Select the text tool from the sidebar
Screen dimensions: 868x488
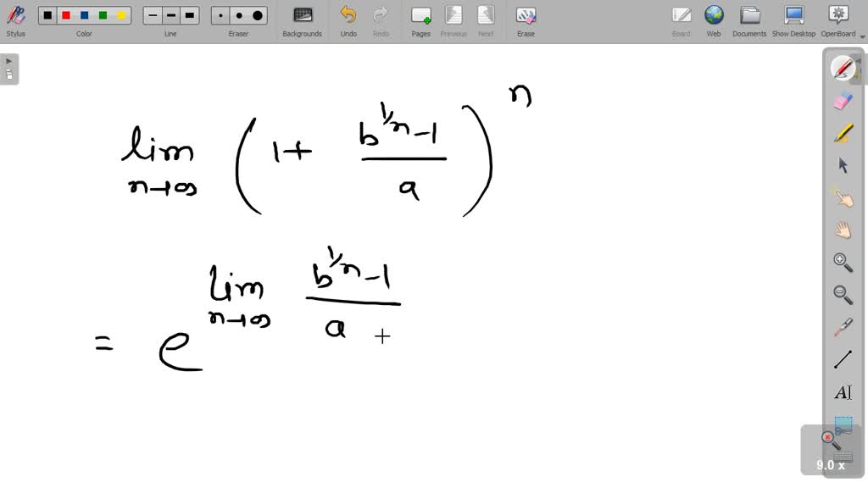(x=843, y=391)
